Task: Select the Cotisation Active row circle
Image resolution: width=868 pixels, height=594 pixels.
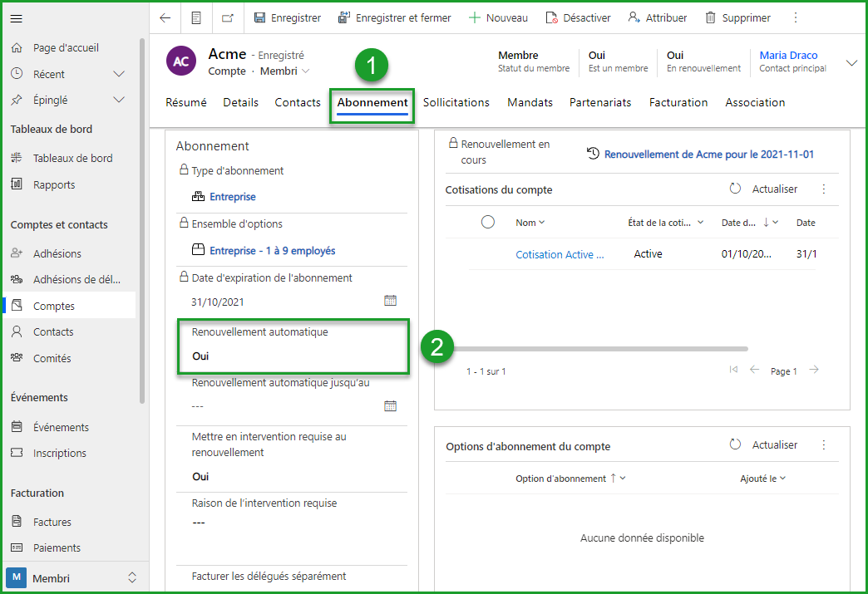Action: pos(488,254)
